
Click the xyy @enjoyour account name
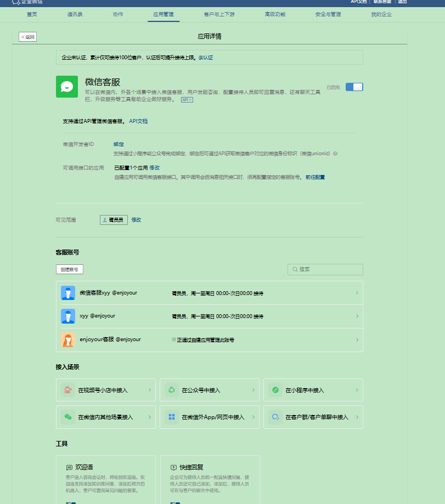coord(98,316)
